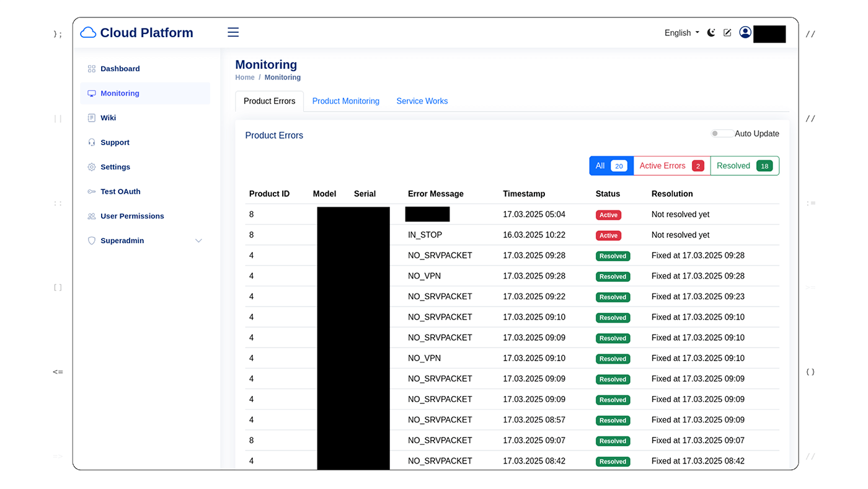The height and width of the screenshot is (489, 868).
Task: Click the Error Message column header
Action: [x=435, y=194]
